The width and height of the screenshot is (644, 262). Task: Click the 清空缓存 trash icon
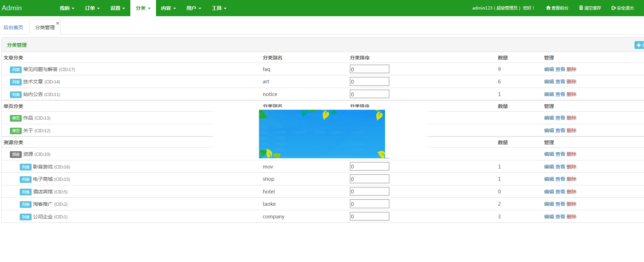pos(581,8)
